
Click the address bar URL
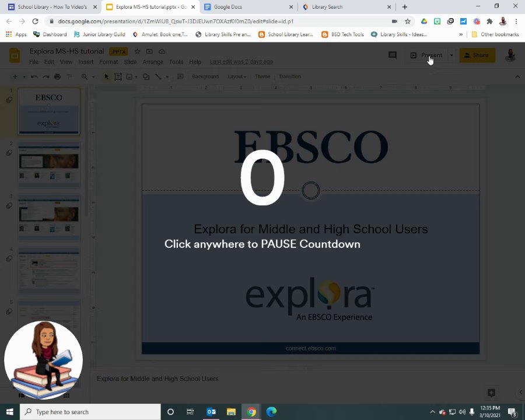point(176,22)
